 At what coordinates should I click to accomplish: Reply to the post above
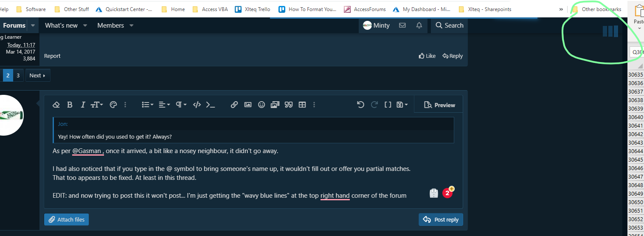click(453, 56)
